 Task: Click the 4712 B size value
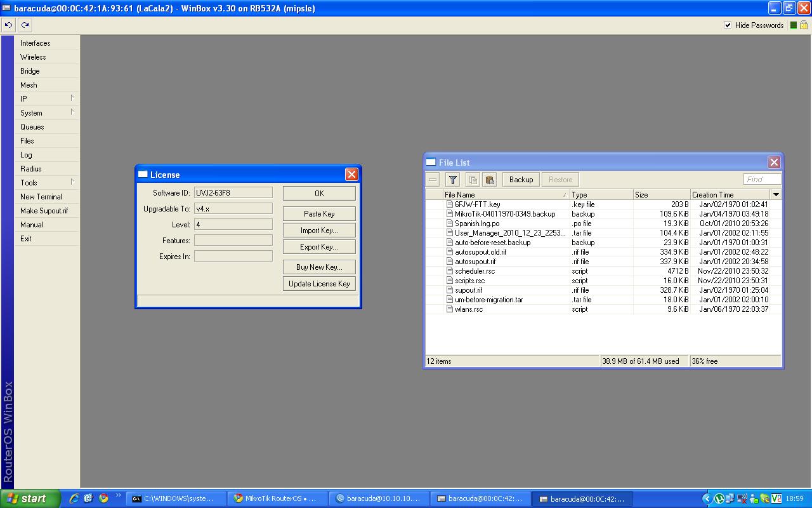[678, 271]
